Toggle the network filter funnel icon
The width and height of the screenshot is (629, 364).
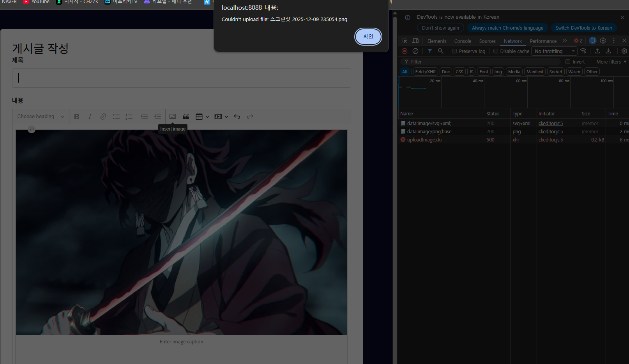click(429, 51)
